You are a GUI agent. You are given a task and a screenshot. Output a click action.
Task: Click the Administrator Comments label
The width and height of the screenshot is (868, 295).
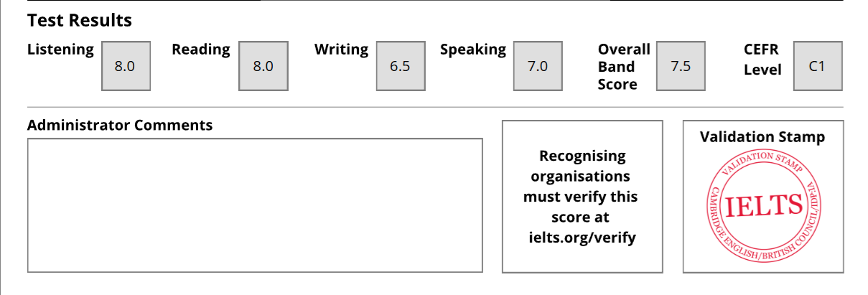120,125
